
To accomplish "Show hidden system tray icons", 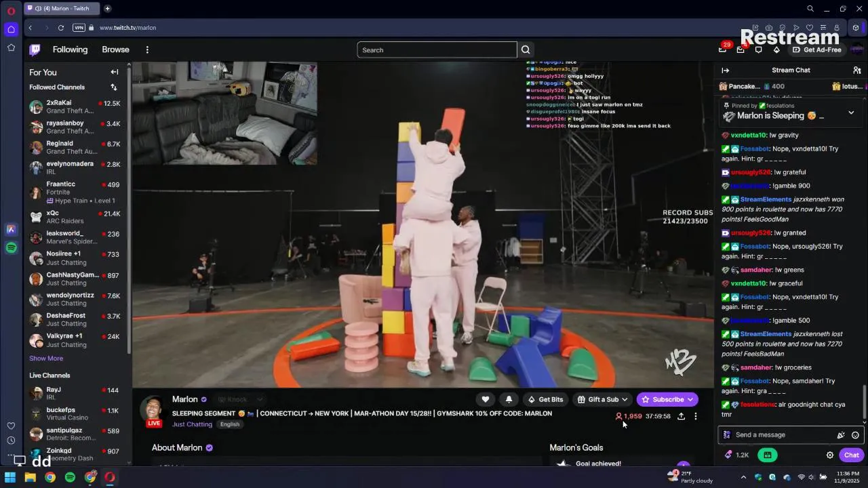I will pyautogui.click(x=743, y=477).
